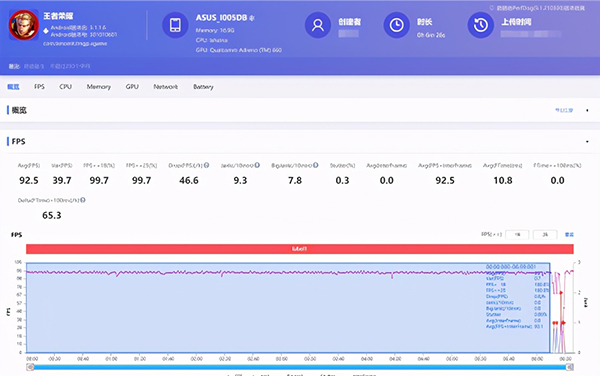Screen dimensions: 600x376
Task: Collapse the FPS section using its arrow
Action: tap(587, 142)
